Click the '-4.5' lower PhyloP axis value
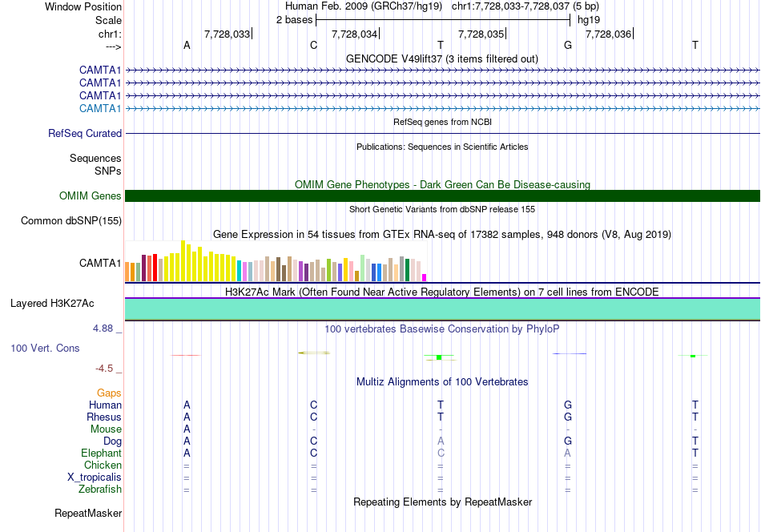This screenshot has width=761, height=532. [x=104, y=369]
